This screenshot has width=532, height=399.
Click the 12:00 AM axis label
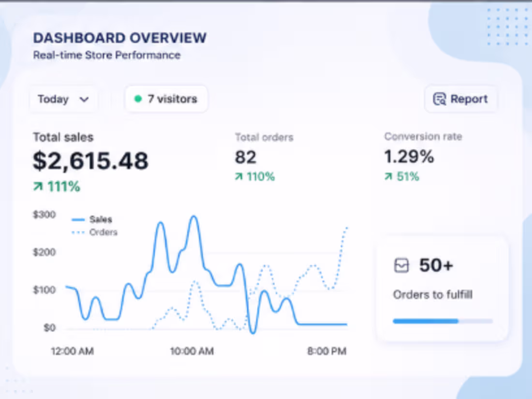(72, 351)
